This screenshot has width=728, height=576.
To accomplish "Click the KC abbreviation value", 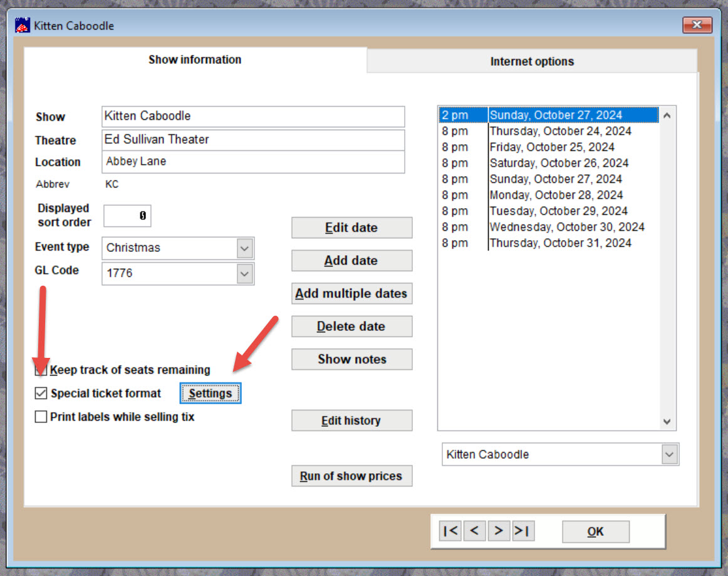I will point(112,184).
